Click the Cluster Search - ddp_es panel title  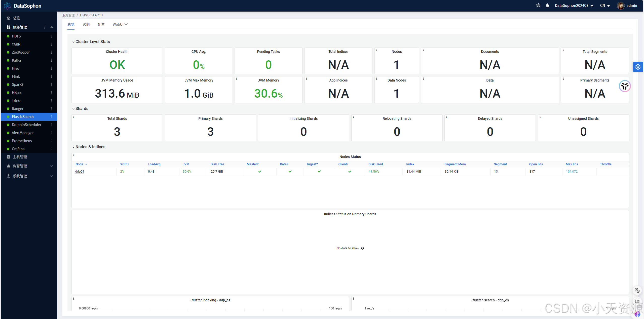pos(490,300)
